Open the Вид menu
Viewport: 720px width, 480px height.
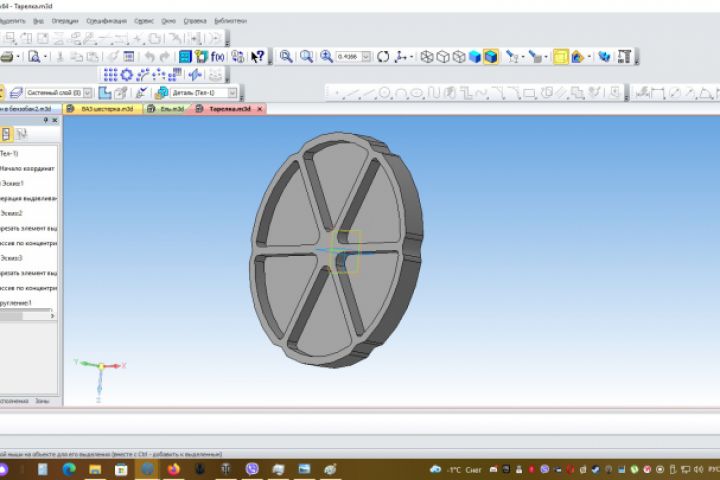click(x=38, y=21)
